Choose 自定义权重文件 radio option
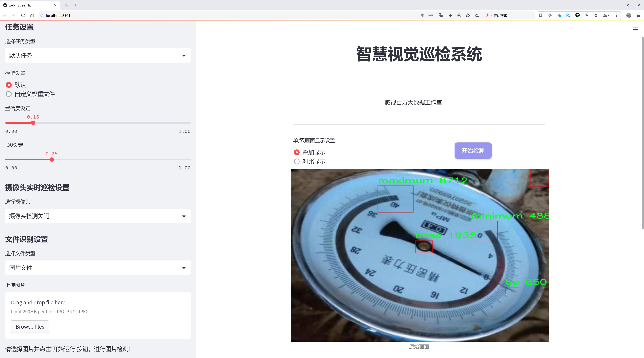 (9, 94)
